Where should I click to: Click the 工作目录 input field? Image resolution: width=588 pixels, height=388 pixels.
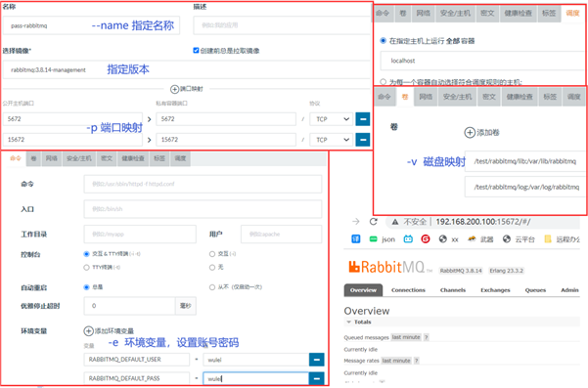(x=140, y=235)
